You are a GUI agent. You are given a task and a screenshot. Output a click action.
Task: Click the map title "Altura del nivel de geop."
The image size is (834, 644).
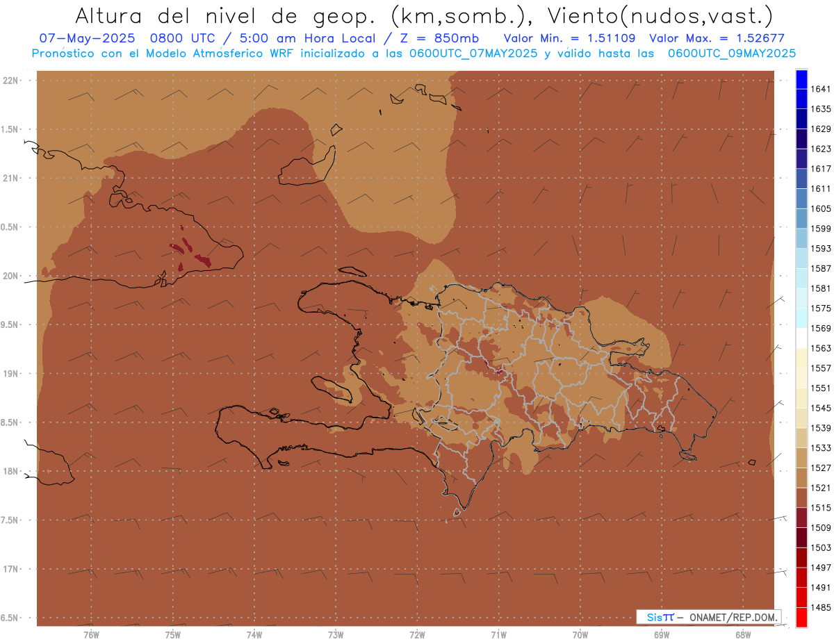pos(227,15)
